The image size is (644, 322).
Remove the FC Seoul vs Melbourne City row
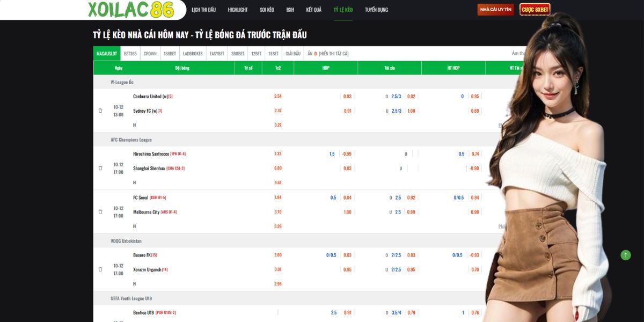click(100, 211)
